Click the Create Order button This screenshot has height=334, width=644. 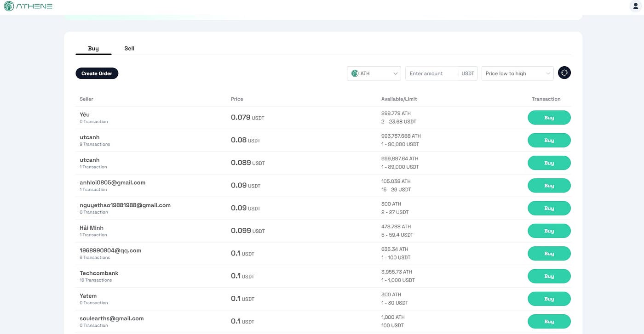coord(97,73)
